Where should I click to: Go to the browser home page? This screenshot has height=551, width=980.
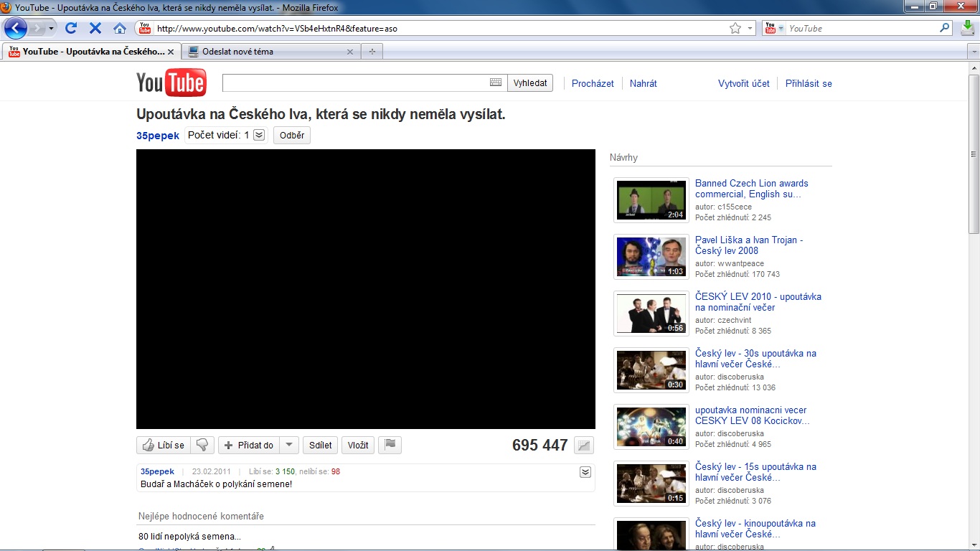(x=120, y=29)
